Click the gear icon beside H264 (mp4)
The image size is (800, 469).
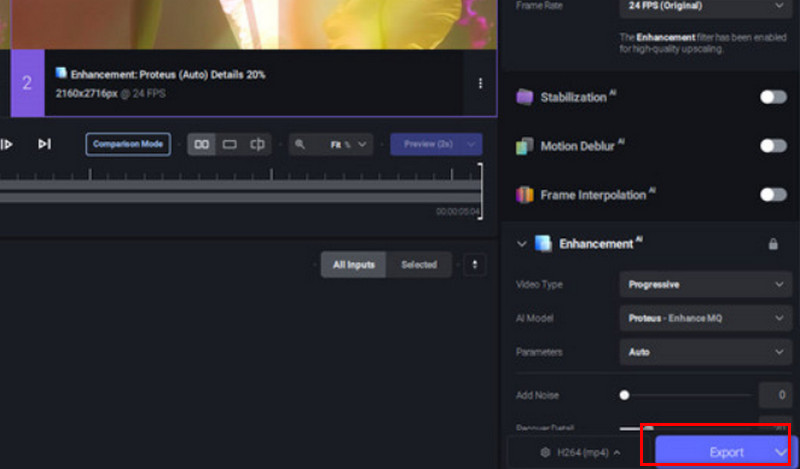[545, 452]
